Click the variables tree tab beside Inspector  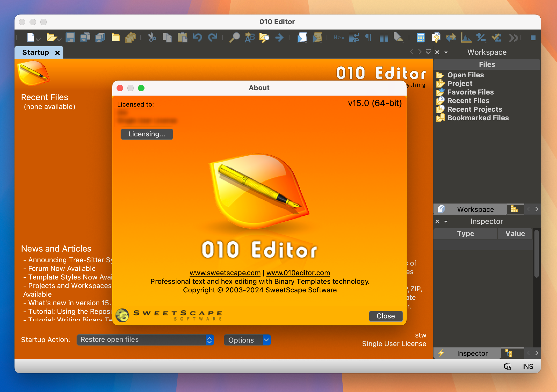click(509, 353)
